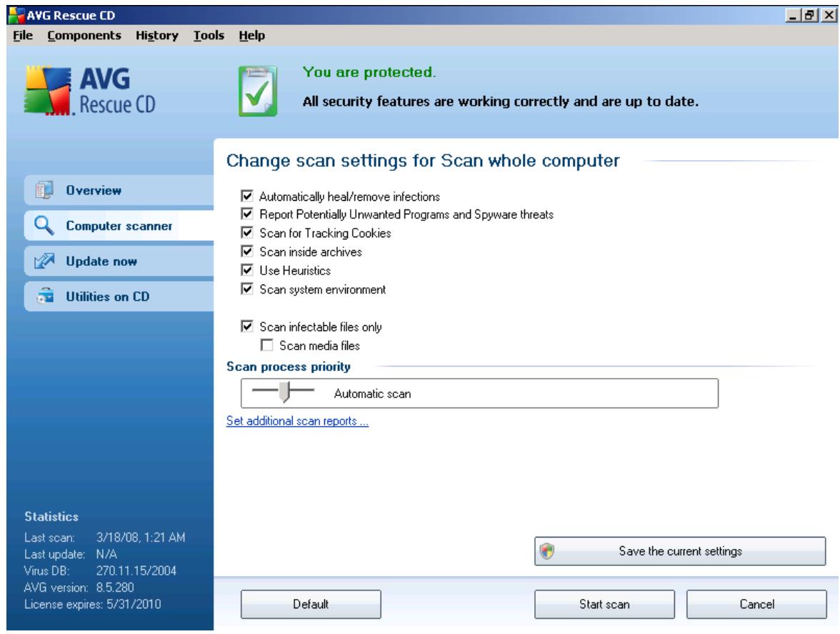
Task: Click the Virus DB version value
Action: (136, 571)
